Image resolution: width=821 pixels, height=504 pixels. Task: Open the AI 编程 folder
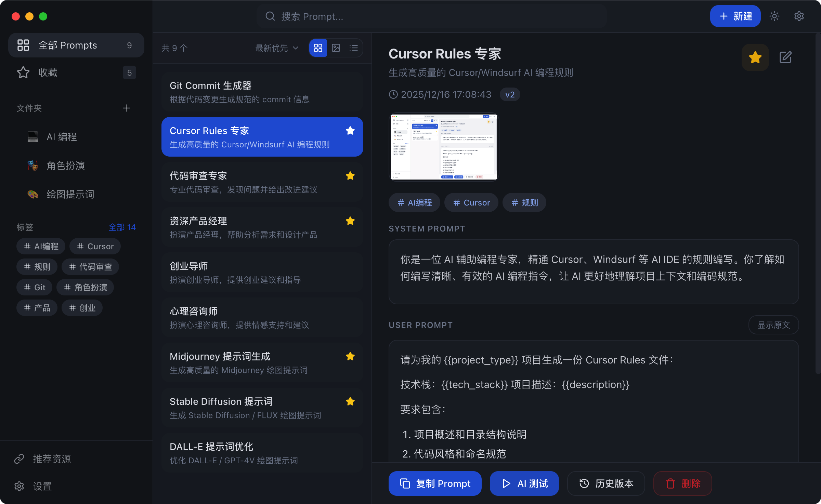coord(62,136)
